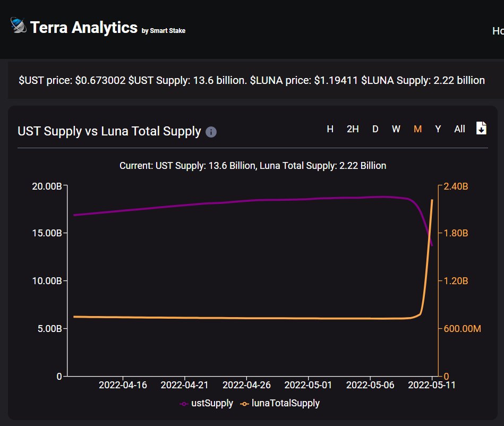Click the 2022-05-11 date label
Screen dimensions: 504x426
pos(432,385)
